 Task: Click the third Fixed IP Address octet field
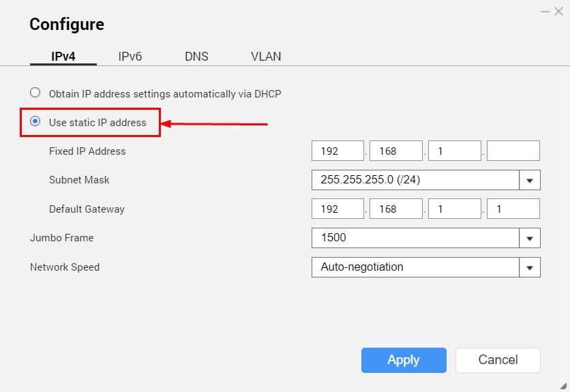pyautogui.click(x=454, y=151)
